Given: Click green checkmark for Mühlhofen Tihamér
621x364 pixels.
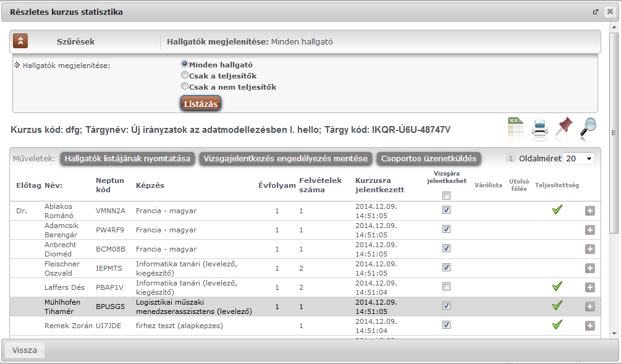Looking at the screenshot, I should tap(557, 305).
